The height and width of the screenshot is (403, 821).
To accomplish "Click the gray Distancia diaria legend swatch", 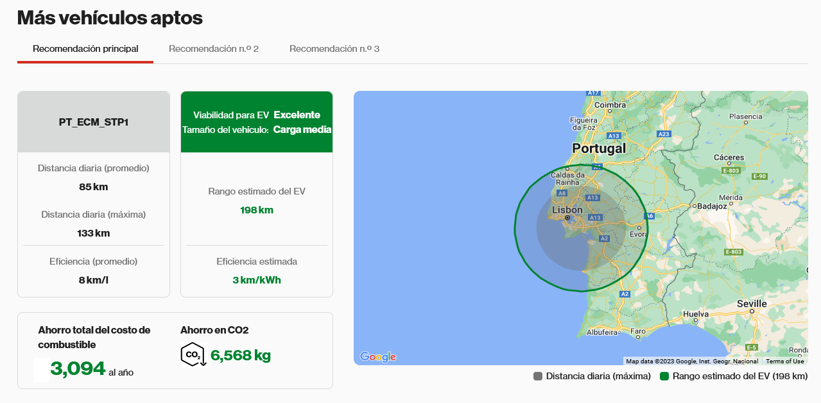I will [x=537, y=376].
